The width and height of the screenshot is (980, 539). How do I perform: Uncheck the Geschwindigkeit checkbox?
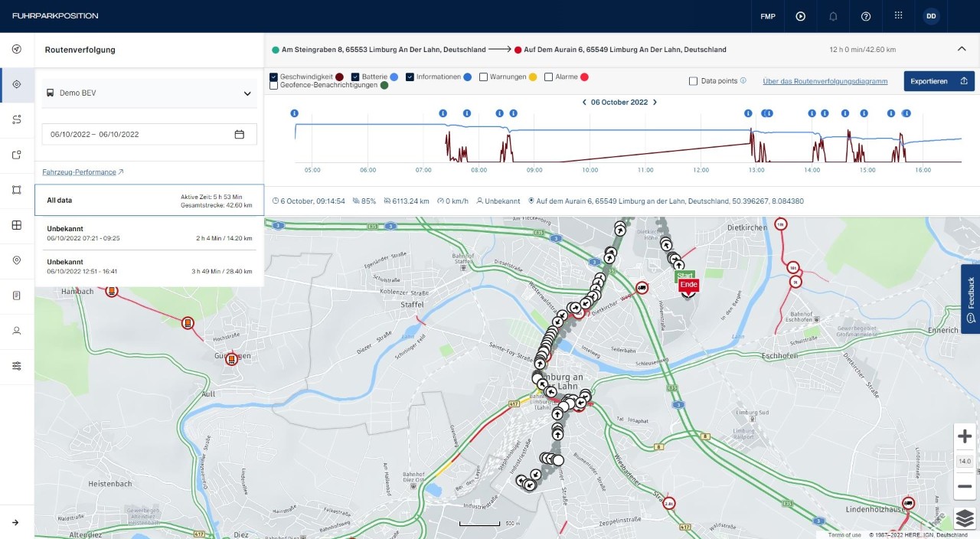click(274, 77)
